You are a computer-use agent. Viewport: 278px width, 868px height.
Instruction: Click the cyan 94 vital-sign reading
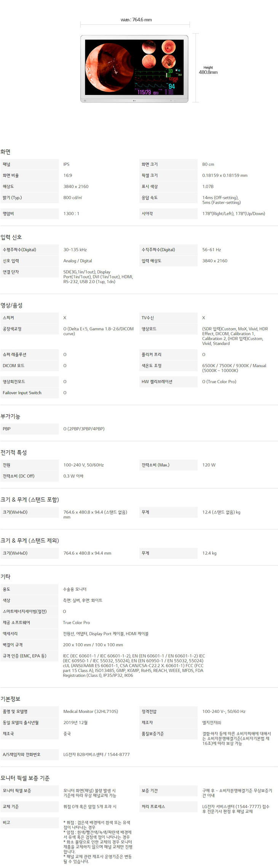(172, 86)
